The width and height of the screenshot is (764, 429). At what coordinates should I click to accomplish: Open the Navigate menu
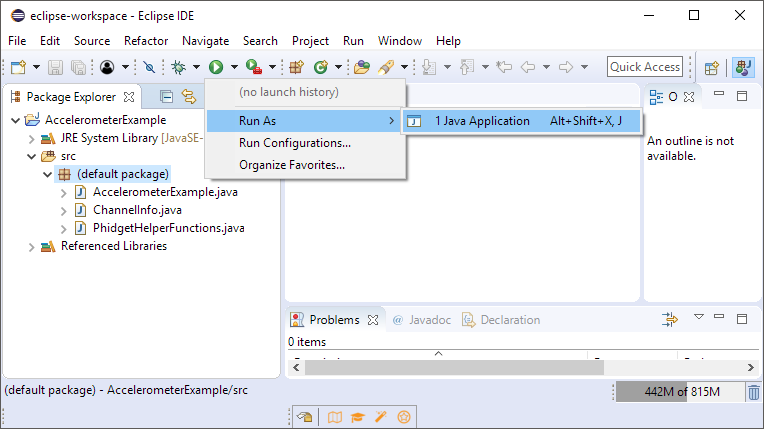pos(206,41)
